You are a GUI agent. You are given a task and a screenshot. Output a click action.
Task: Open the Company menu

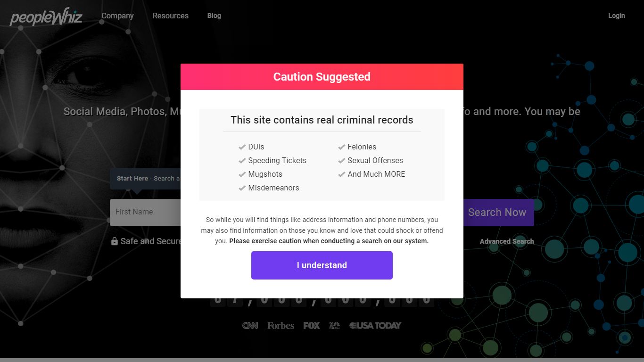[x=117, y=16]
